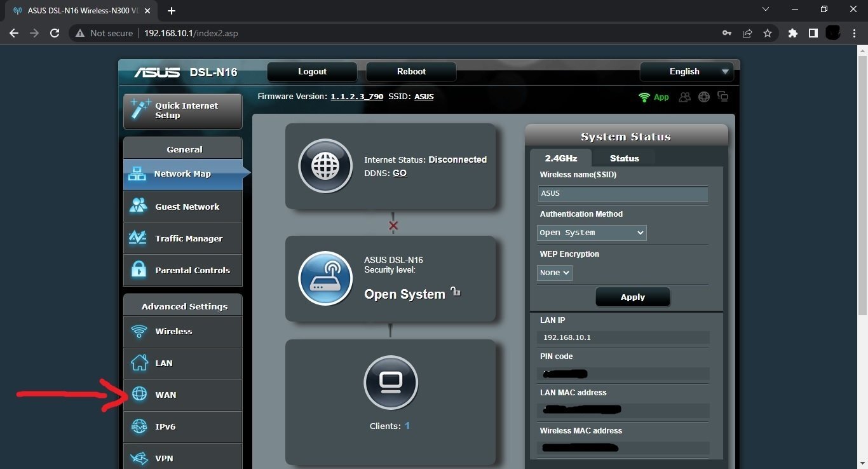Click the clients computer icon
868x469 pixels.
click(x=391, y=382)
